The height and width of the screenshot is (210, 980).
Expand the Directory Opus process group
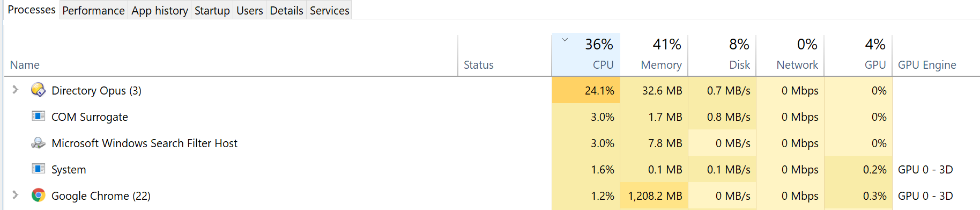[16, 90]
